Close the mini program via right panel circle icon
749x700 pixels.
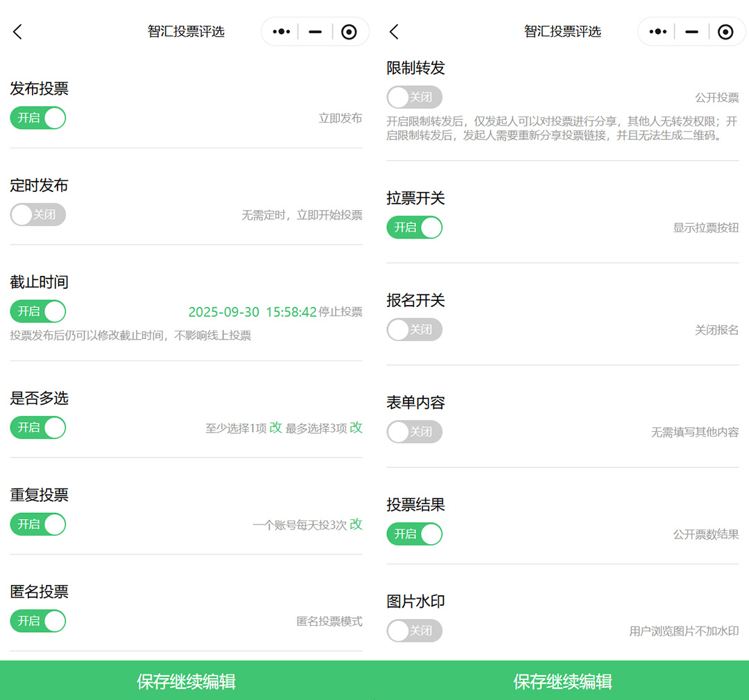pyautogui.click(x=725, y=32)
